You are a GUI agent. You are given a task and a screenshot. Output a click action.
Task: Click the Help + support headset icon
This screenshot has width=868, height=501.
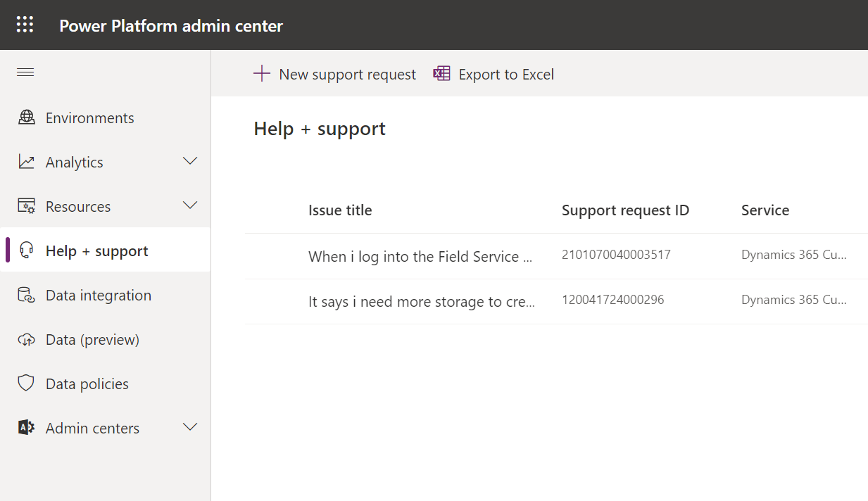tap(26, 250)
